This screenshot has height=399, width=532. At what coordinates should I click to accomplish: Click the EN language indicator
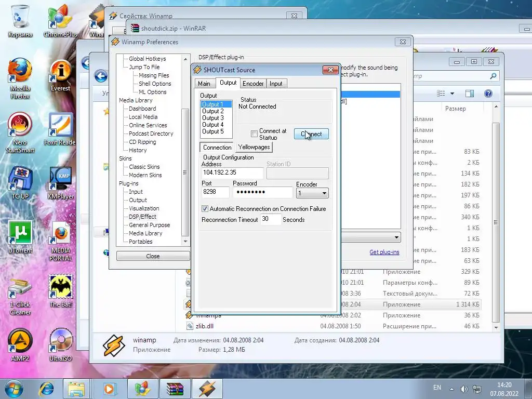point(437,388)
